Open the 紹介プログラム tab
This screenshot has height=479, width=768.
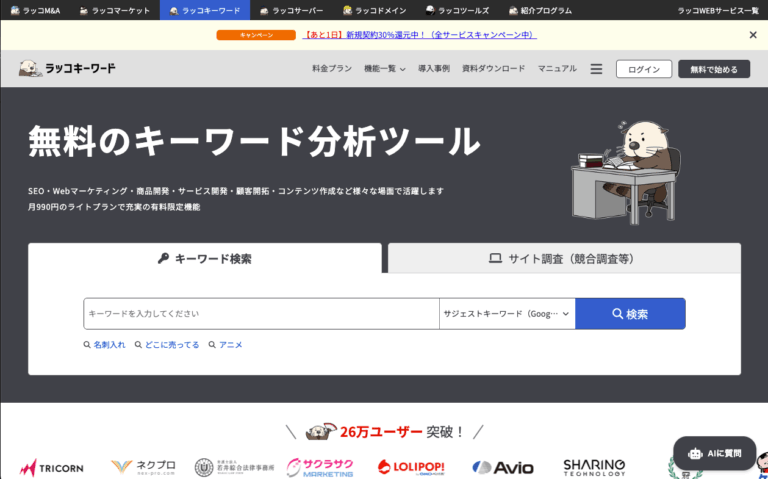coord(540,10)
